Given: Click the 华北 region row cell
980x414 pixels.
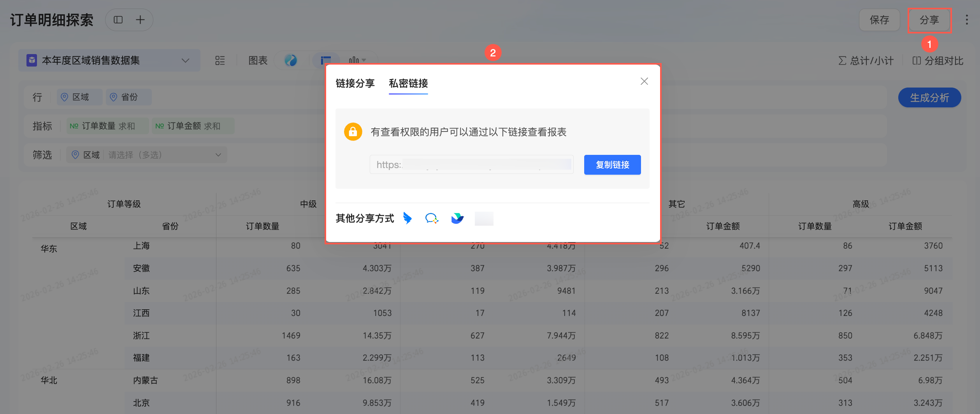Looking at the screenshot, I should click(x=49, y=380).
